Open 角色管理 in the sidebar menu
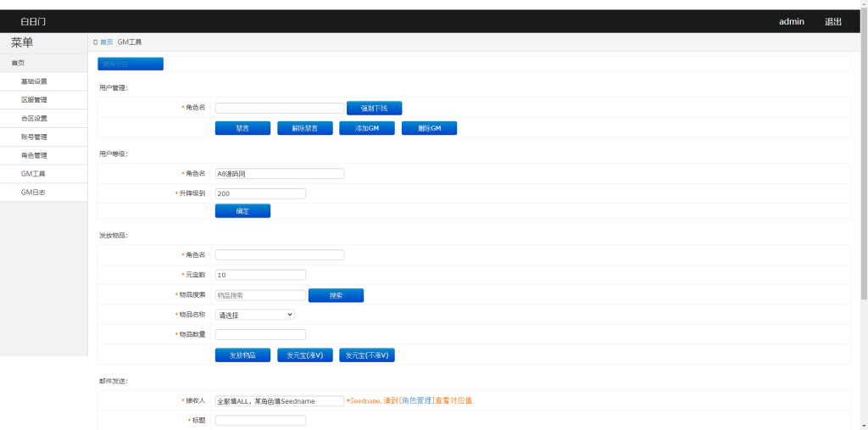 44,156
